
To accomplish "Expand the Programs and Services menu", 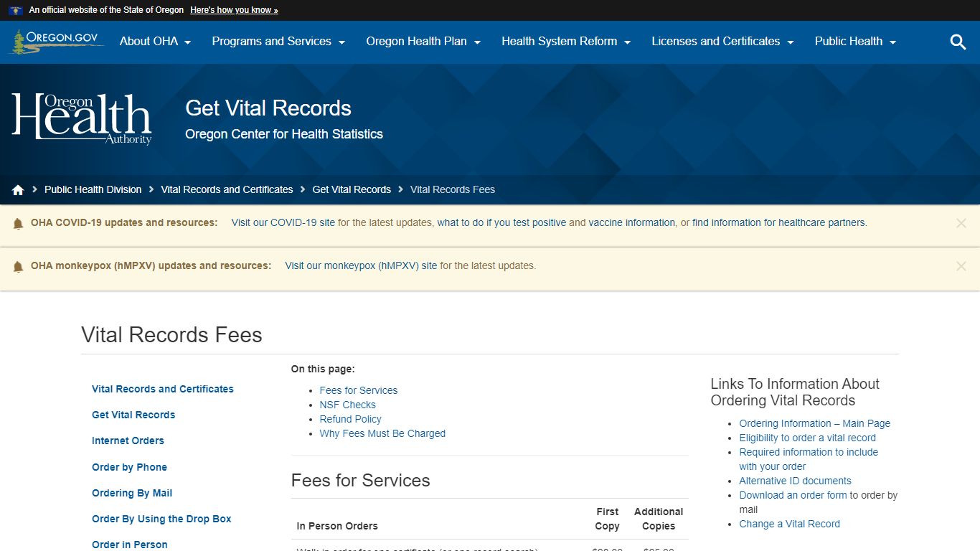I will click(278, 42).
